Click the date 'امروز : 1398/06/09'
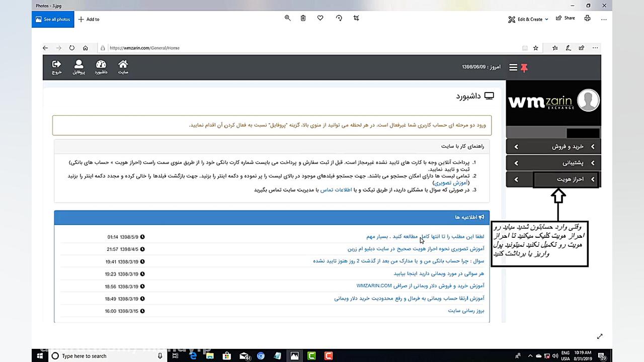 click(x=481, y=67)
